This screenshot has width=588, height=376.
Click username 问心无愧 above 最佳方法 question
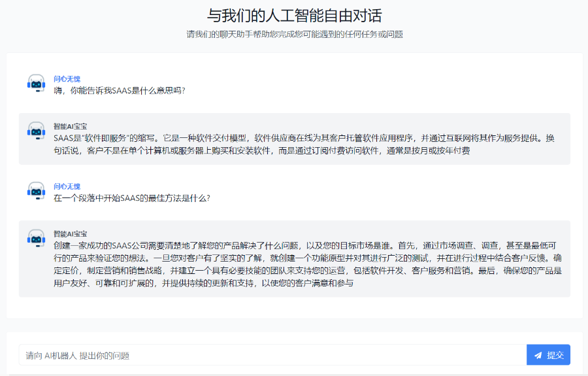[x=67, y=186]
